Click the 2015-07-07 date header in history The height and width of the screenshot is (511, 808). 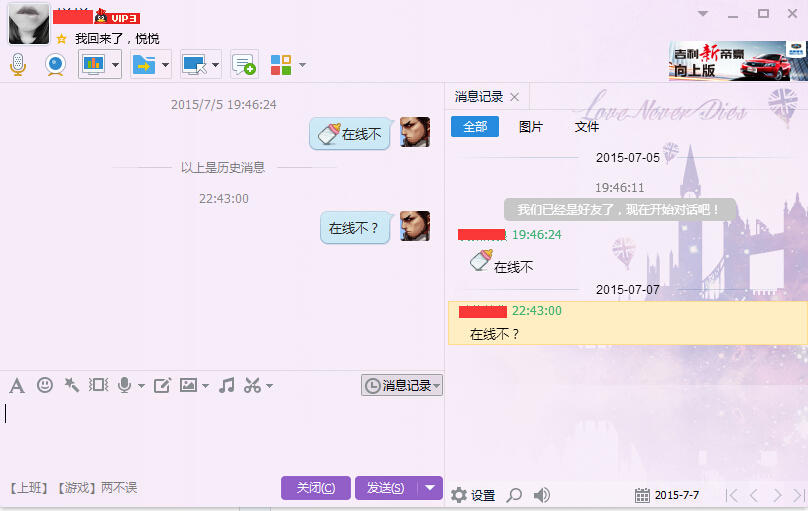coord(628,289)
